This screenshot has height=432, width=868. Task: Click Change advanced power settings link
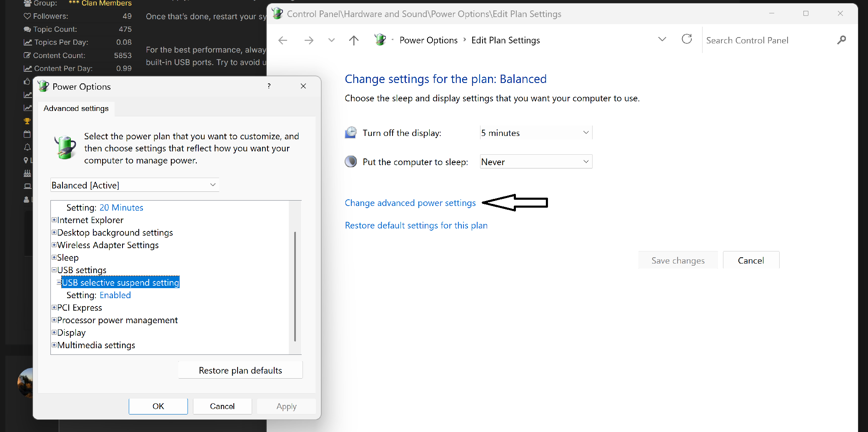[x=410, y=203]
